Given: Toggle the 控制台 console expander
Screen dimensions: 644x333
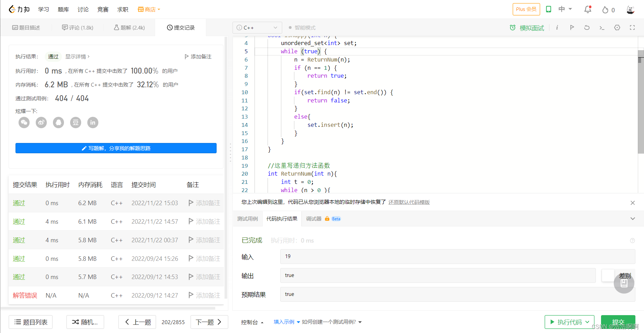Looking at the screenshot, I should pos(252,322).
